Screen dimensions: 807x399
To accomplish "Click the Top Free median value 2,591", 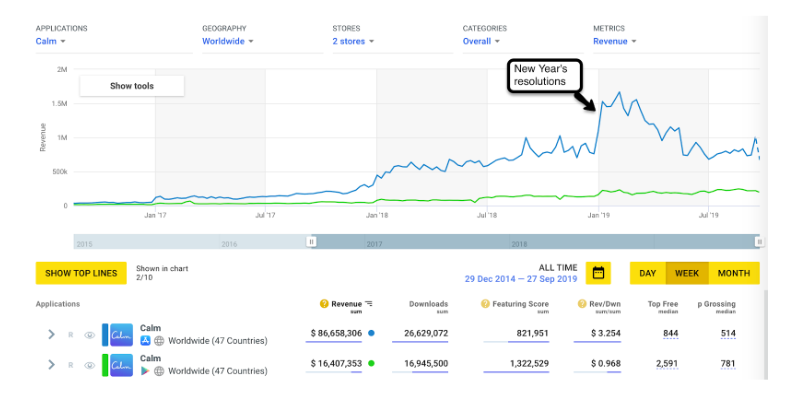I will (668, 363).
